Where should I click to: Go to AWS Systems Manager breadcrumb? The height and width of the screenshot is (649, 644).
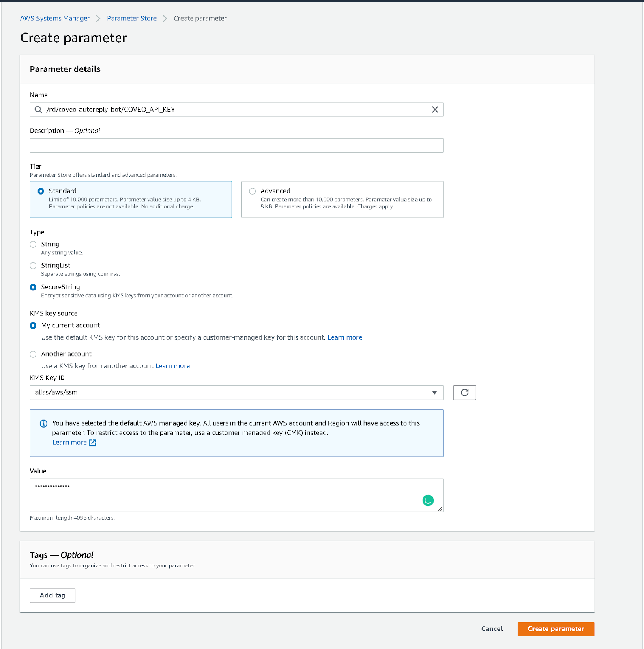point(55,18)
